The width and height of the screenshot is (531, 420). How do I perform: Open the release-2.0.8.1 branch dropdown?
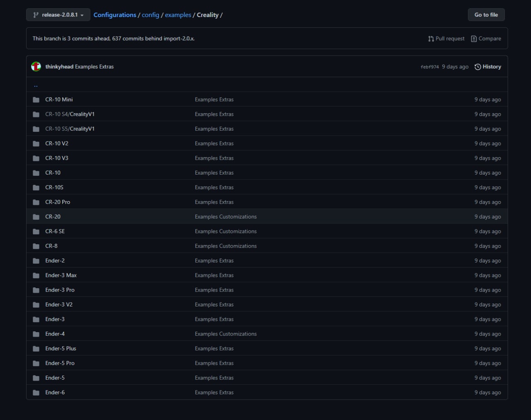pyautogui.click(x=58, y=15)
